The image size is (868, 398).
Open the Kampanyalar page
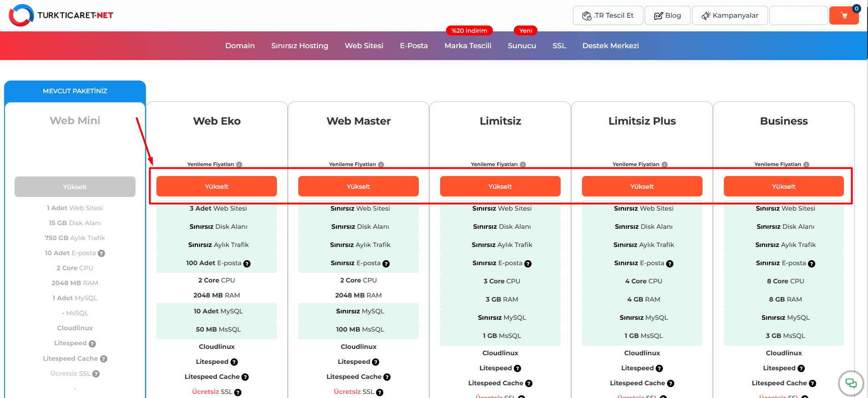(729, 15)
